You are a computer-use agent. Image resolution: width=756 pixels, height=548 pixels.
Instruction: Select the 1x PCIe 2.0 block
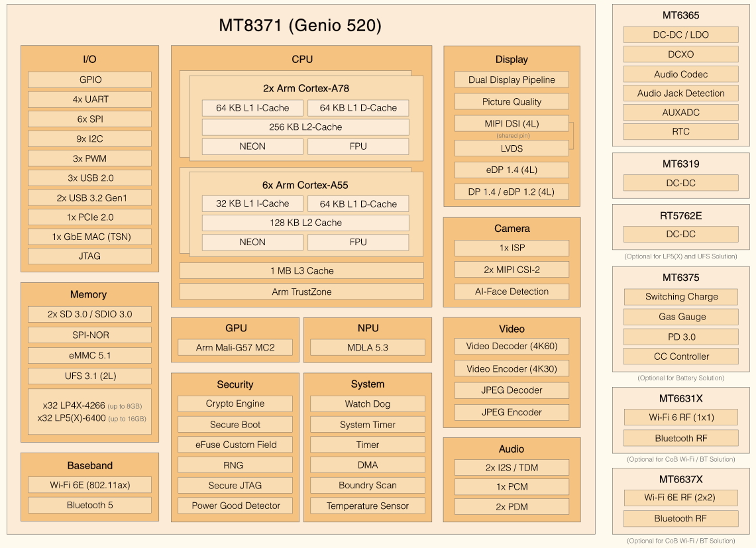click(89, 217)
